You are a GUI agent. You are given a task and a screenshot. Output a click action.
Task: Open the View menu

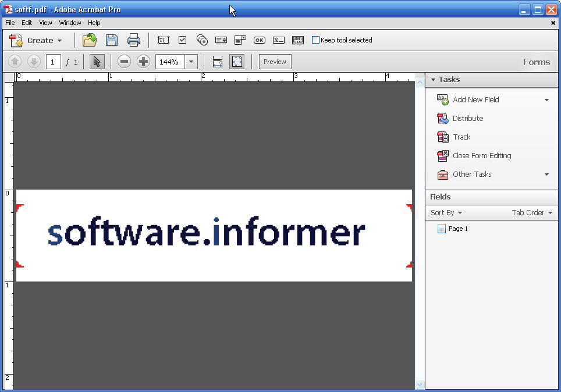[x=45, y=23]
